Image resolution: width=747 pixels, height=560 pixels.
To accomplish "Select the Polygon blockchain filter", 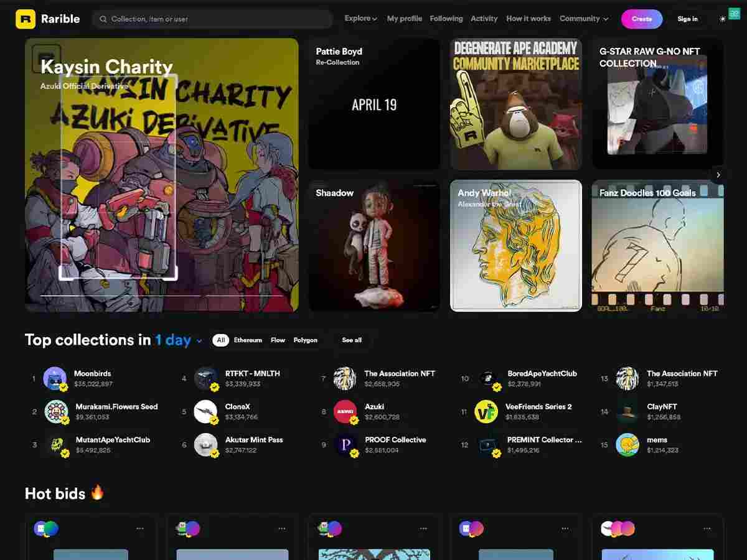I will [306, 340].
